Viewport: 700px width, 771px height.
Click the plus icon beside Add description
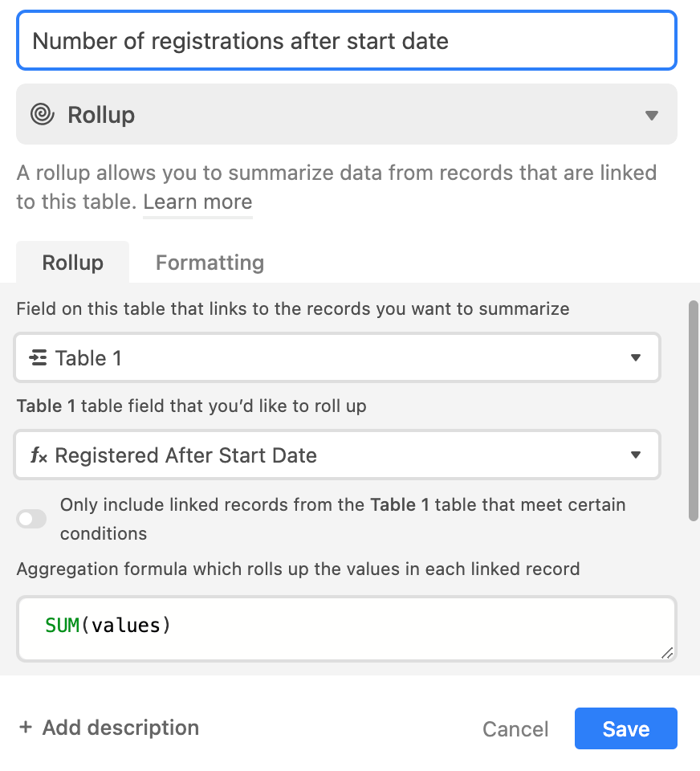26,728
